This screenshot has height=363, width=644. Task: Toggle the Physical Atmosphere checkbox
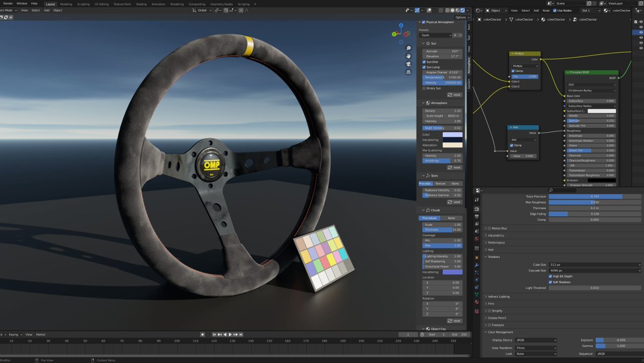424,22
